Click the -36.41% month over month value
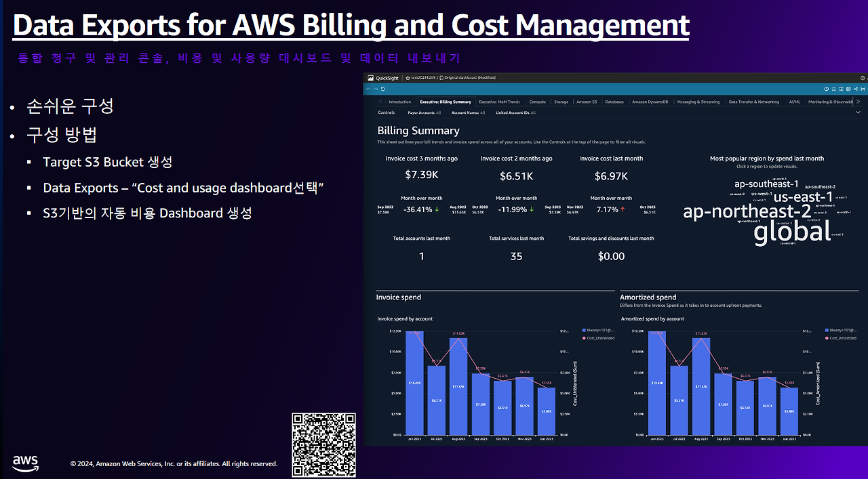This screenshot has height=479, width=868. [x=417, y=209]
